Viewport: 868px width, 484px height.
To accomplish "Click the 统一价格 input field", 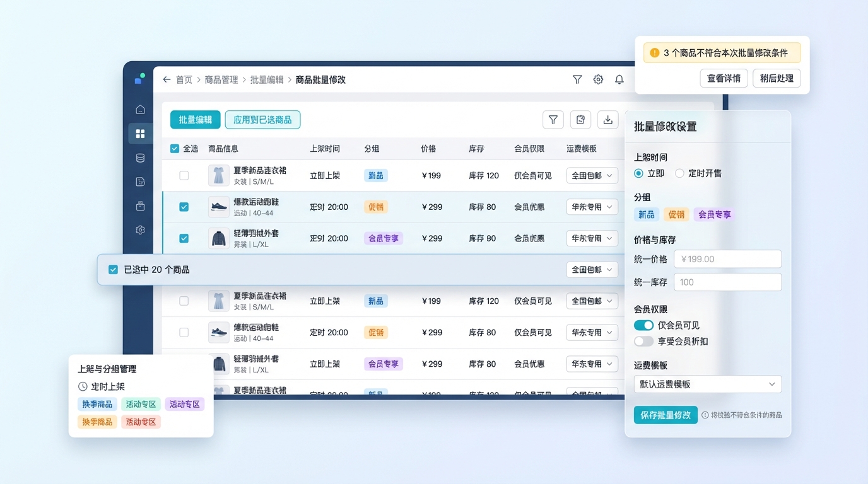I will click(x=727, y=259).
